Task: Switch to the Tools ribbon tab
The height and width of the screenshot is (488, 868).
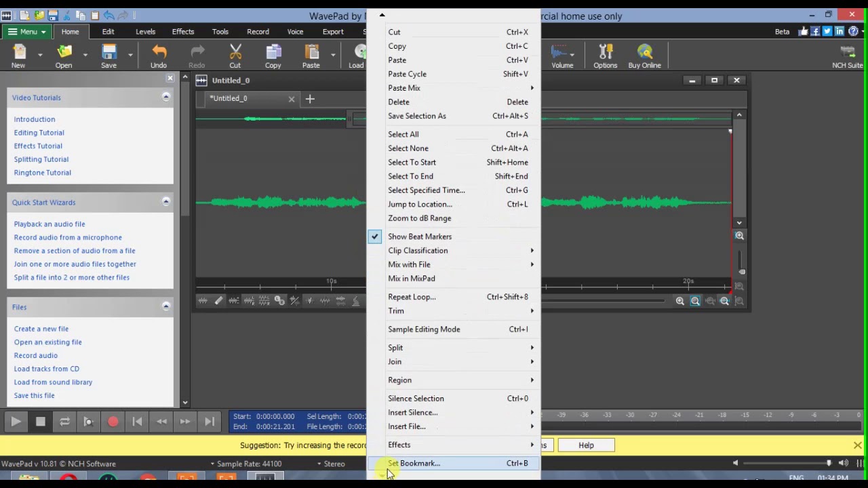Action: (220, 32)
